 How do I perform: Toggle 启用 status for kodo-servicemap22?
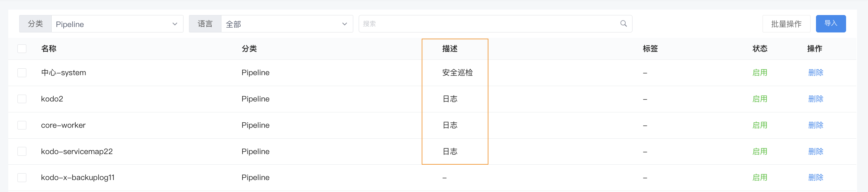point(760,151)
